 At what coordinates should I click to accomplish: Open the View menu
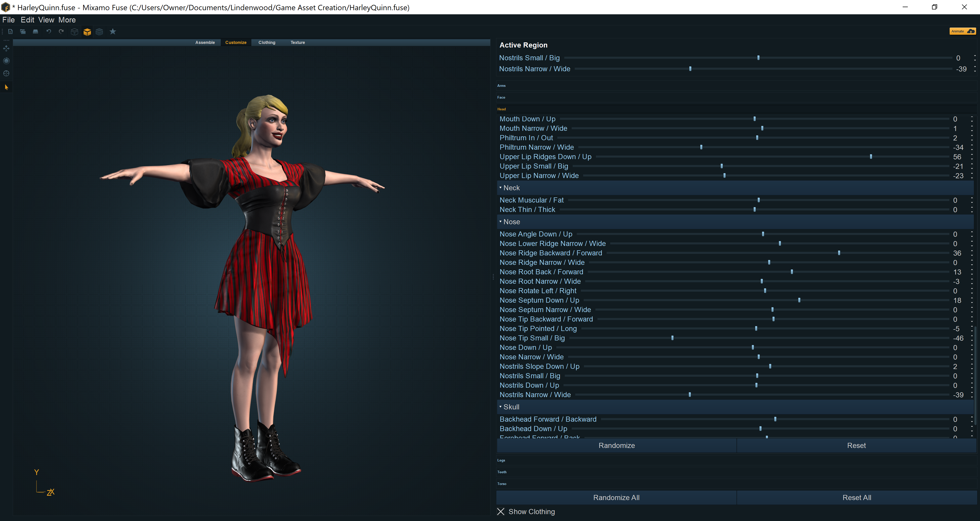46,20
